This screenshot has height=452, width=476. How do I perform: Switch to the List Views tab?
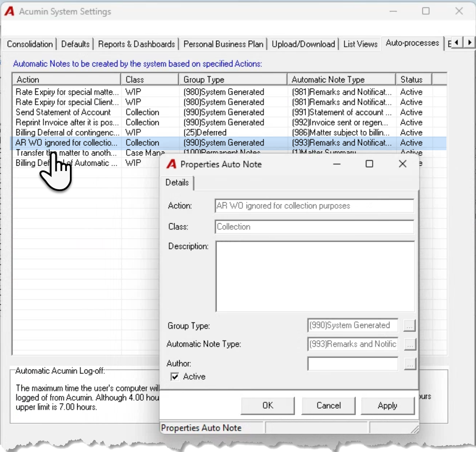point(360,44)
